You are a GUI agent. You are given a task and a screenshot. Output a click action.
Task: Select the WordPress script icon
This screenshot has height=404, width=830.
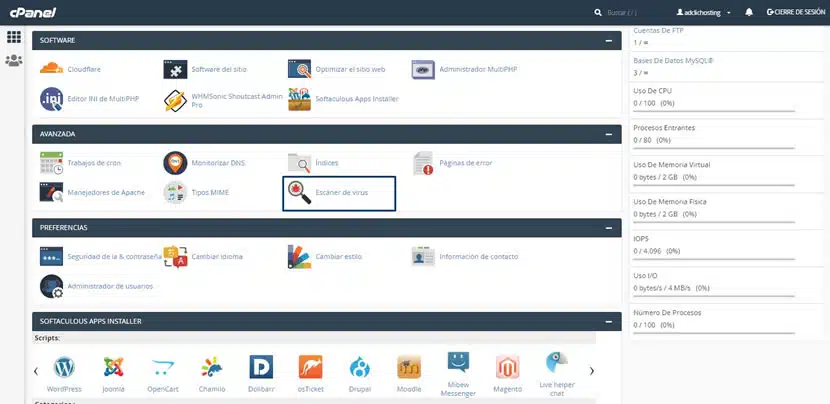(65, 367)
